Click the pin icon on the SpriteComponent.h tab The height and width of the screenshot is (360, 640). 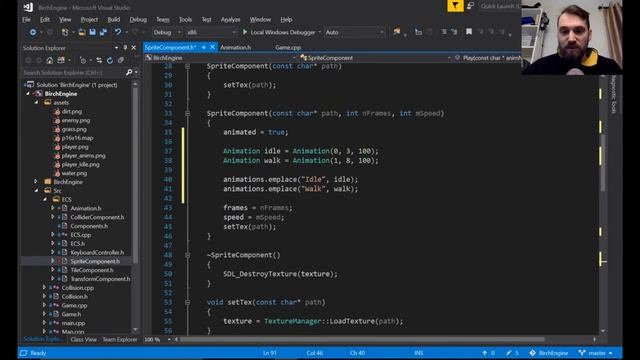click(x=204, y=47)
